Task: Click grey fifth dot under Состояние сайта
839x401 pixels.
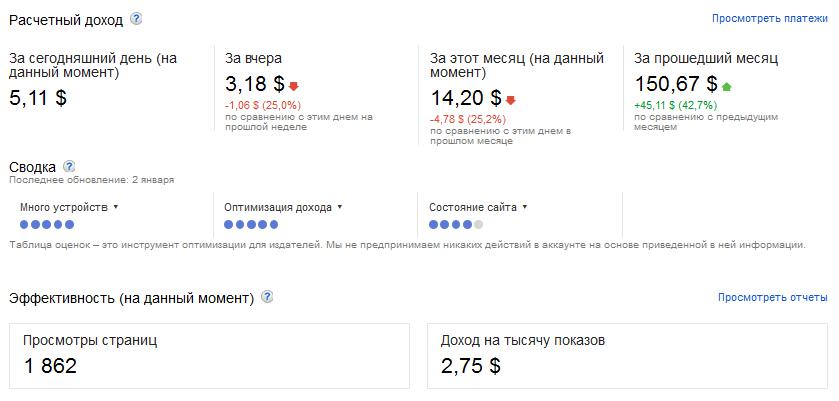Action: coord(478,224)
